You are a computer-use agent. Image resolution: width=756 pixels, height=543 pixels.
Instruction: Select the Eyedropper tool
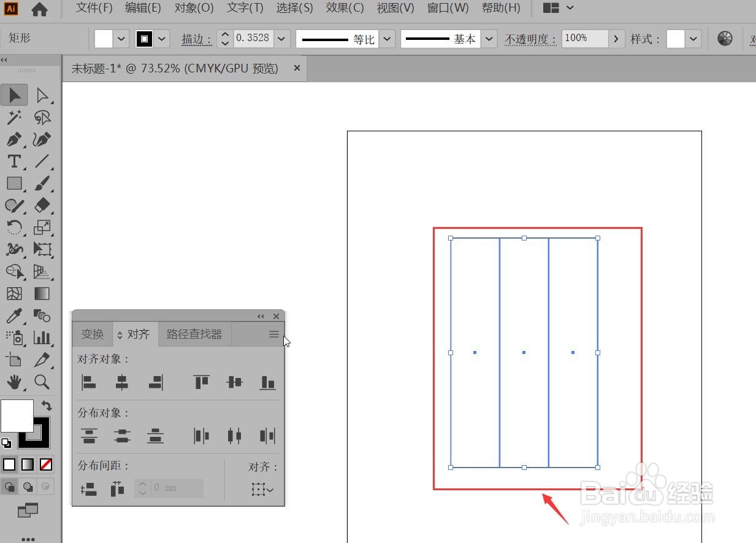[x=14, y=316]
